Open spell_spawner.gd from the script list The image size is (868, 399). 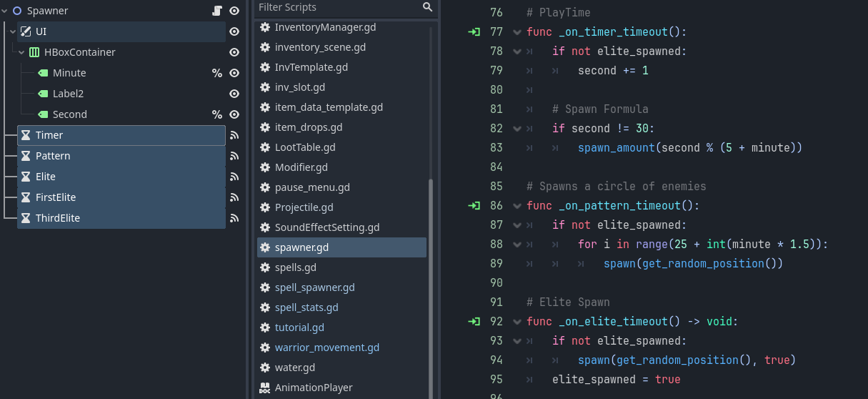point(314,287)
